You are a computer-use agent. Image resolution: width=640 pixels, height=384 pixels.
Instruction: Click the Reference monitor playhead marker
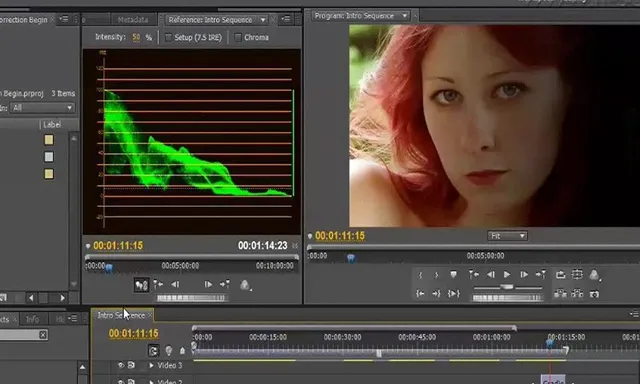click(x=109, y=268)
